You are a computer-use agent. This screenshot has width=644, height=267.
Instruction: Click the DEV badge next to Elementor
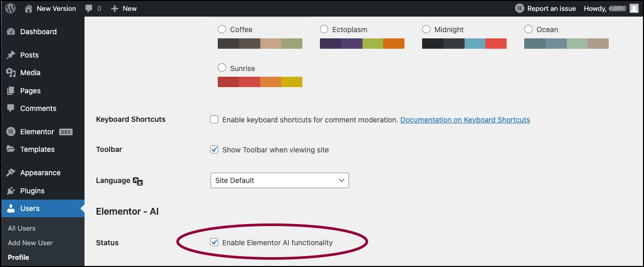click(x=65, y=132)
